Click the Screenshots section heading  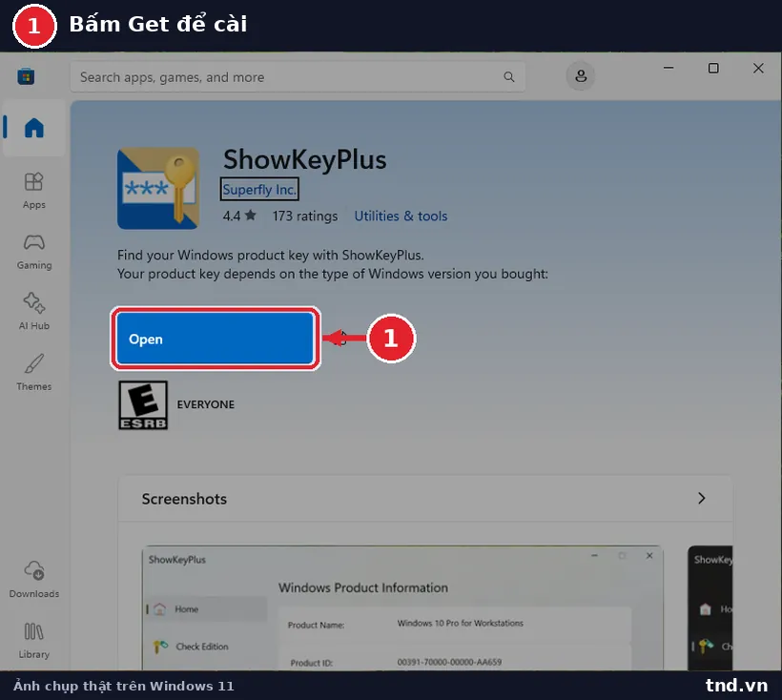pyautogui.click(x=184, y=499)
